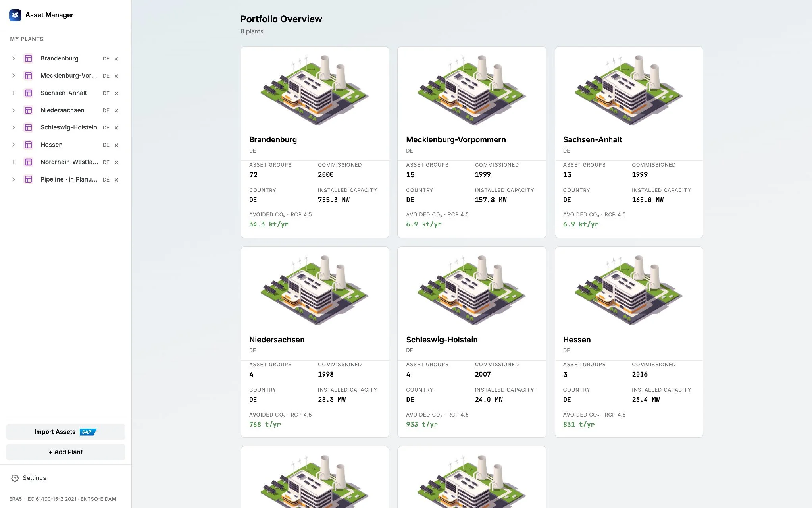The image size is (812, 508).
Task: Click the 933 t/yr avoided CO₂ value
Action: (422, 424)
